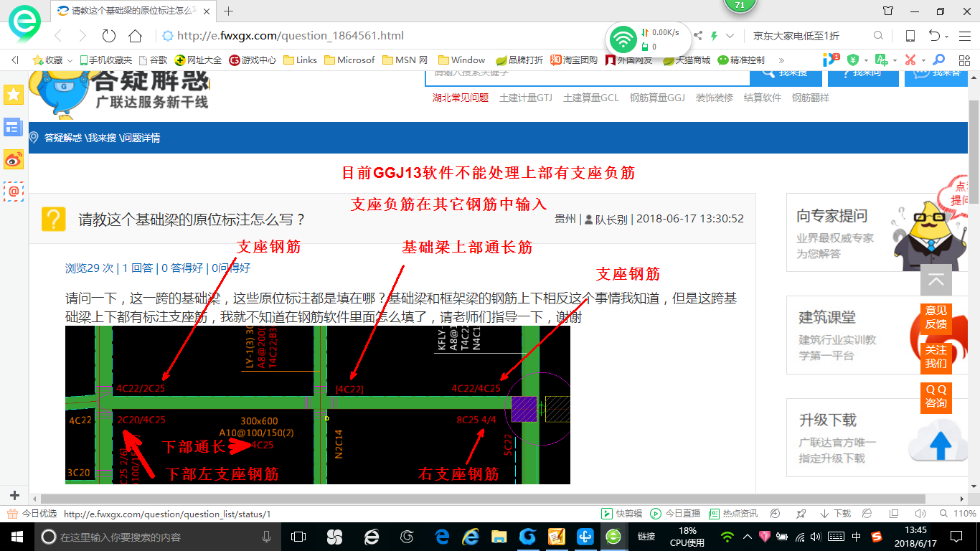Open the browser menu hamburger

965,36
